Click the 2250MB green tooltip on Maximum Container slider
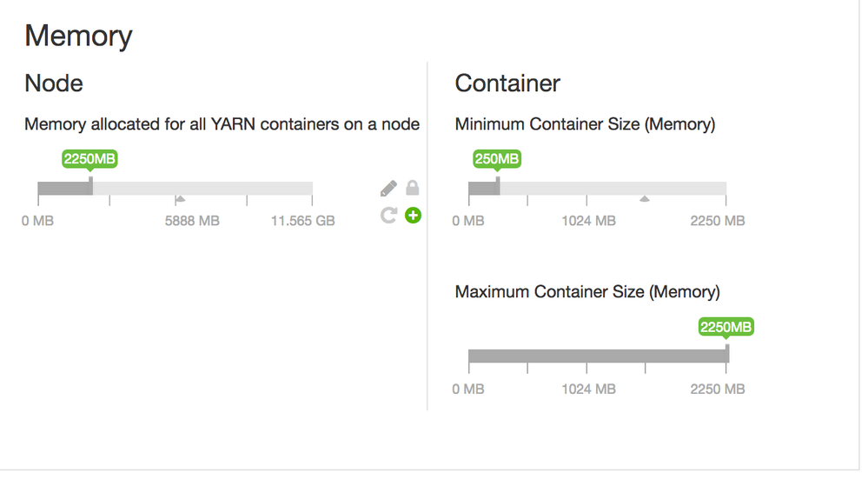Image resolution: width=868 pixels, height=486 pixels. 726,327
